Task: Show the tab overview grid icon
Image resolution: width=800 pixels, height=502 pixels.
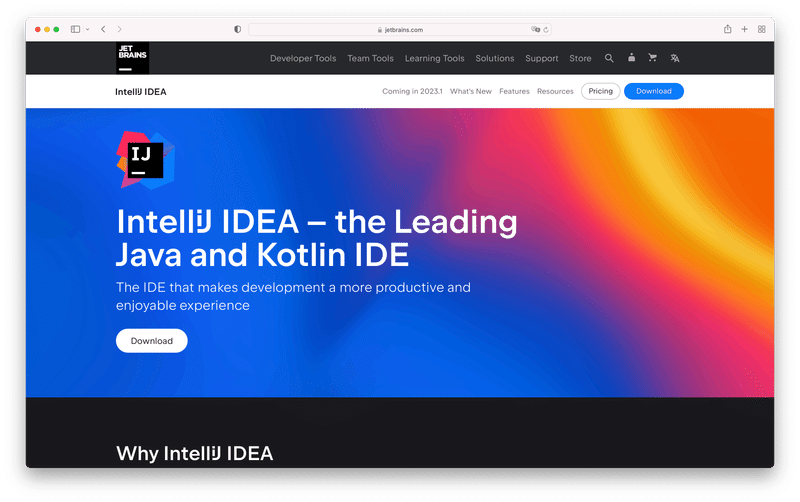Action: pos(762,30)
